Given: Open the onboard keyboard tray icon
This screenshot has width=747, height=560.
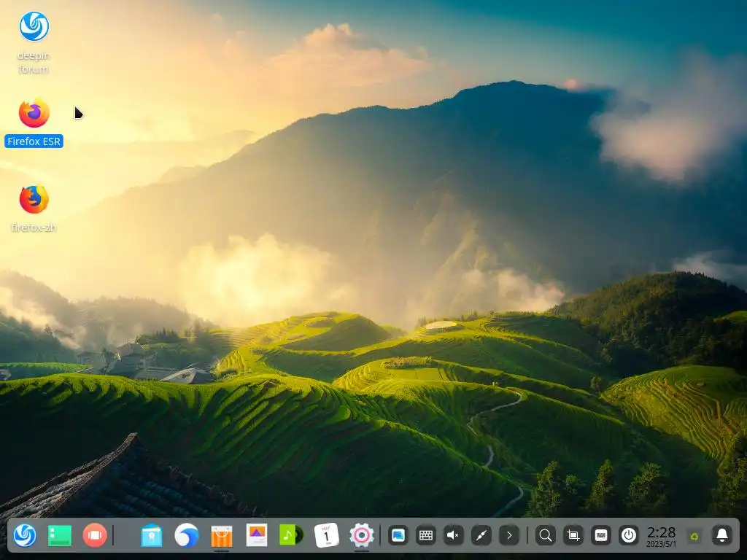Looking at the screenshot, I should (426, 536).
